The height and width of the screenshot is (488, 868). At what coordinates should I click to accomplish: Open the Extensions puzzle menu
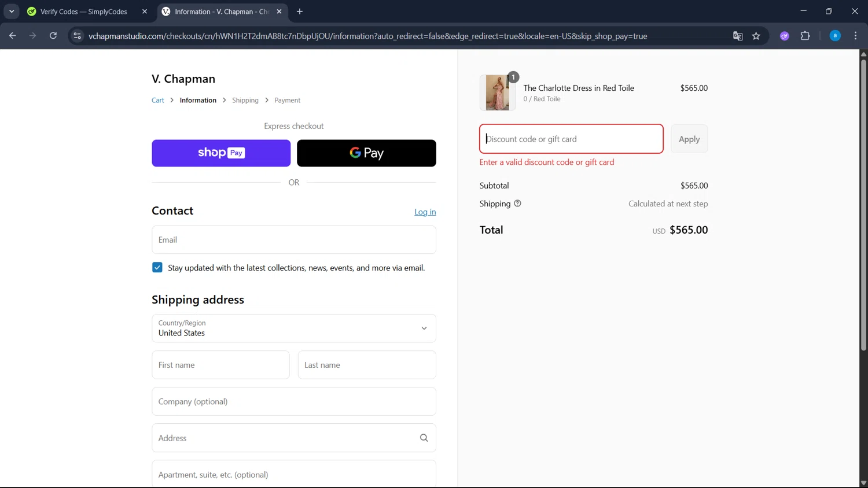pos(805,36)
